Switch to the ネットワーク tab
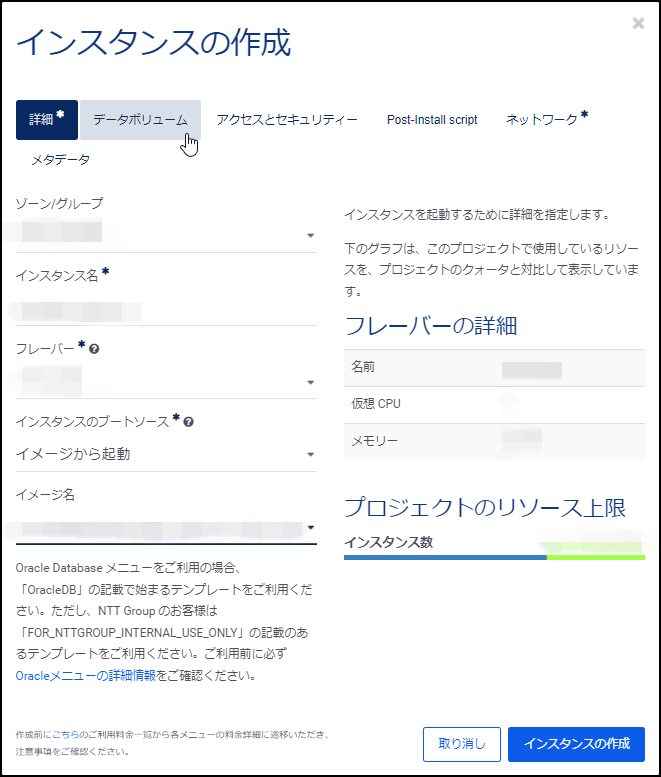The image size is (661, 777). click(547, 119)
